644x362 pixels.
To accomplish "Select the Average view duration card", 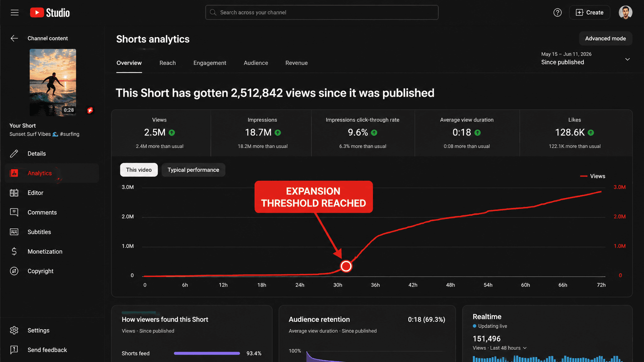I will click(x=467, y=133).
